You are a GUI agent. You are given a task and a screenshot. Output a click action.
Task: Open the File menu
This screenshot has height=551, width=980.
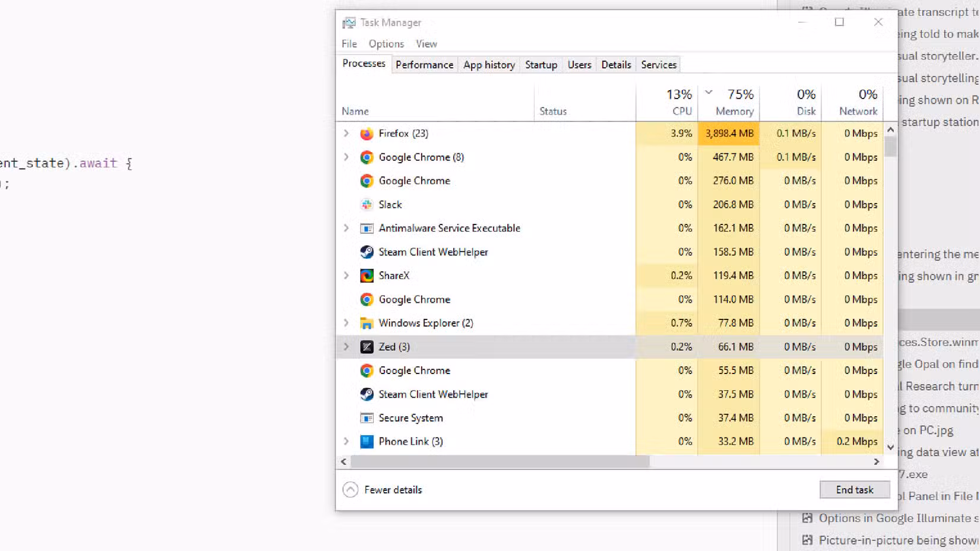[349, 44]
